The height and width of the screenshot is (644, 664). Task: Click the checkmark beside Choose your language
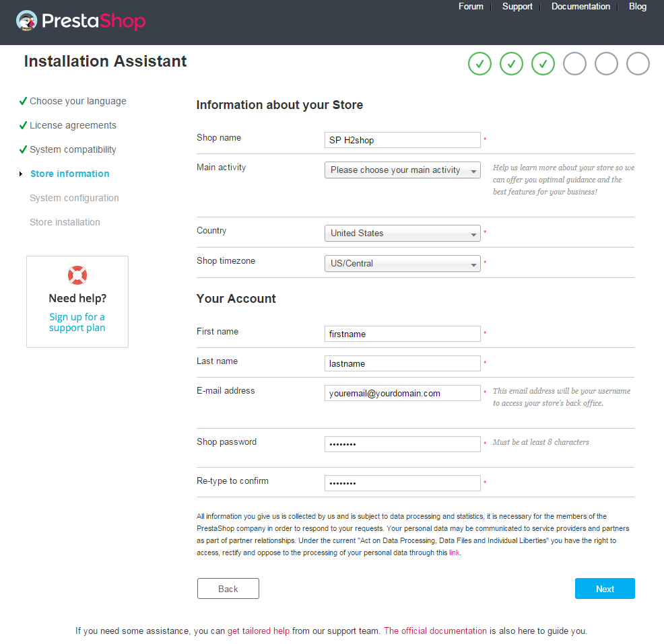click(23, 101)
